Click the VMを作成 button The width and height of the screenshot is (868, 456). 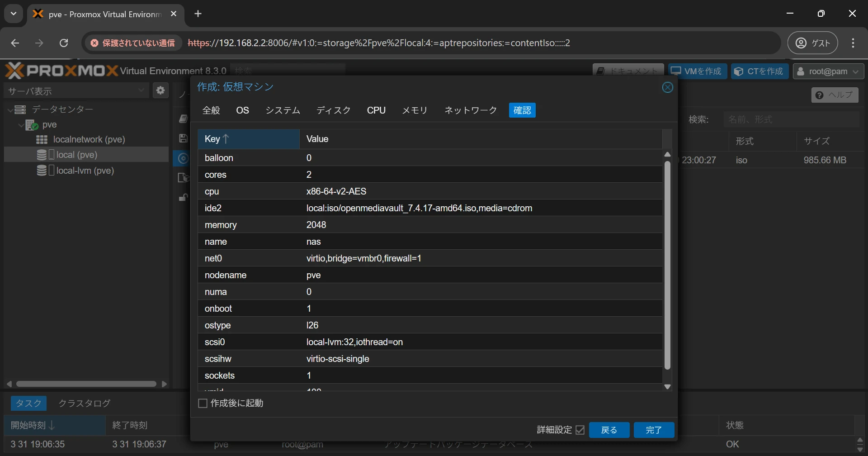click(698, 71)
